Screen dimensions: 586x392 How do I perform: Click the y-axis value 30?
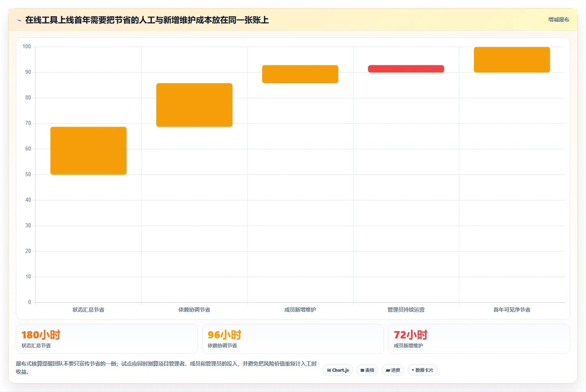[28, 226]
